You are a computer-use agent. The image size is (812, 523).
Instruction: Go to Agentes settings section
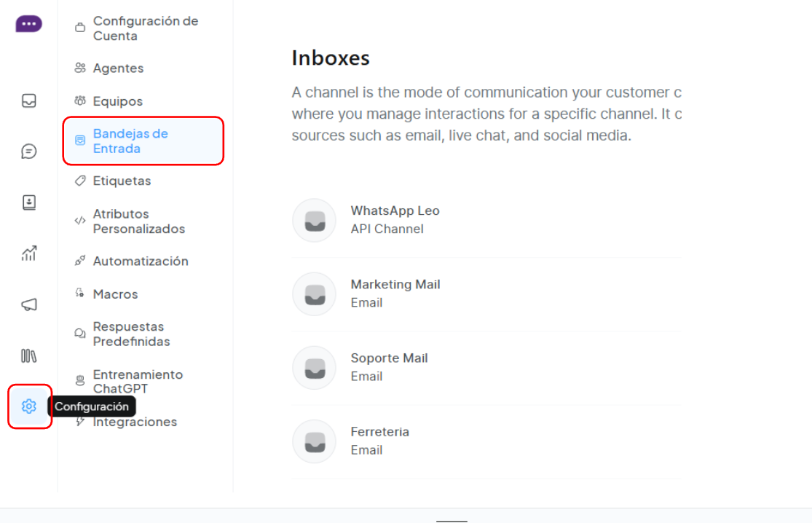pyautogui.click(x=118, y=68)
